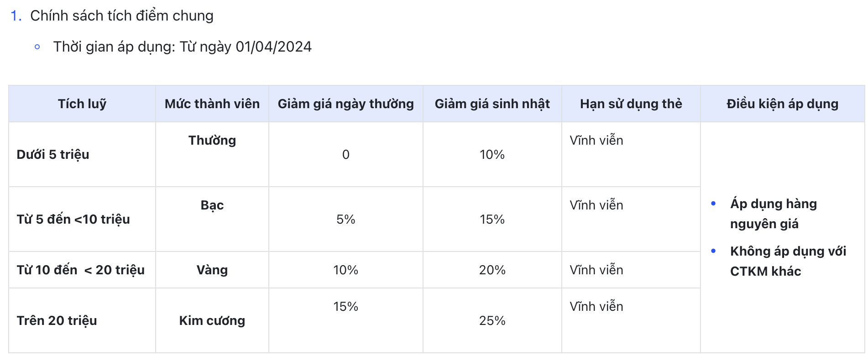Click the "Dưới 5 triệu" cell

click(53, 155)
